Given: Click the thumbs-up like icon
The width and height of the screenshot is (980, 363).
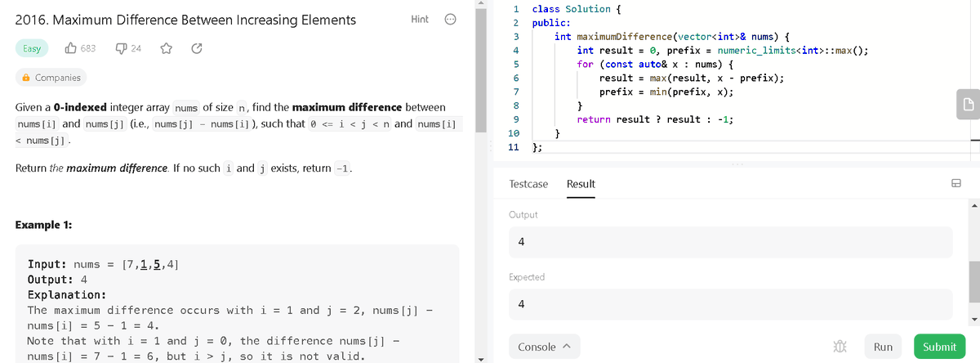Looking at the screenshot, I should point(70,48).
